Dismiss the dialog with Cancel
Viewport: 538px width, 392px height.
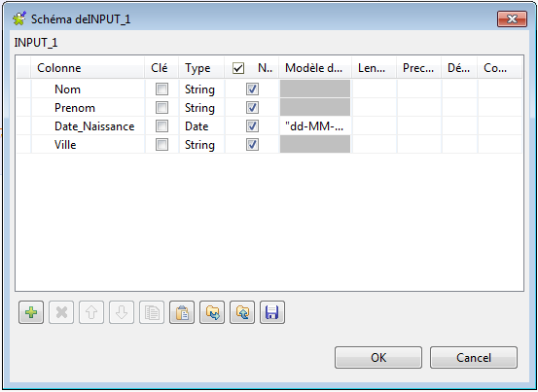click(474, 357)
